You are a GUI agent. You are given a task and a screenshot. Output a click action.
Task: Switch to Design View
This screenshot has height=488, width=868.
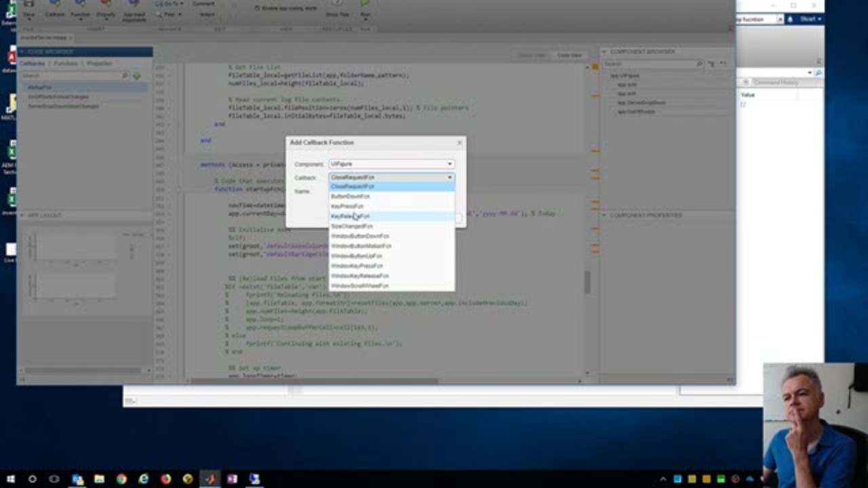click(531, 55)
